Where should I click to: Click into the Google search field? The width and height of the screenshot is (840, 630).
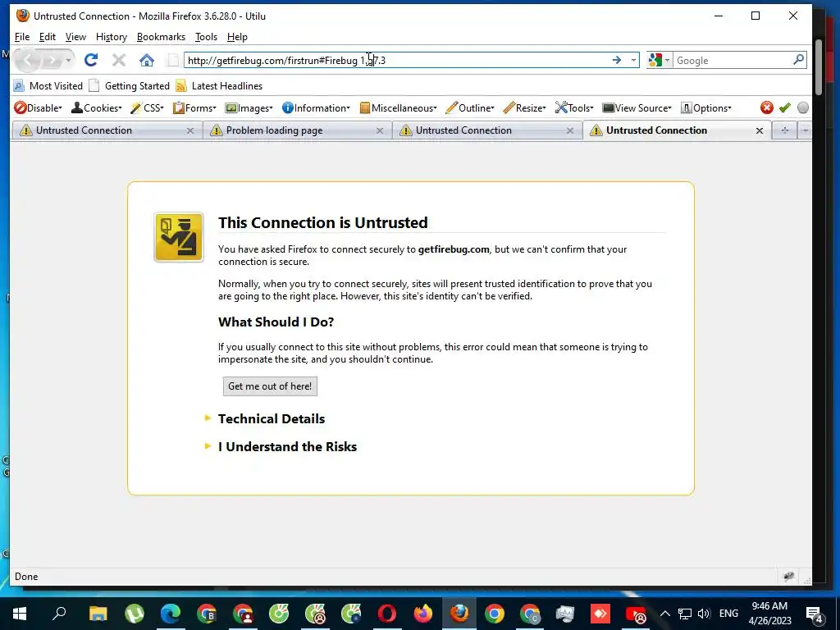point(732,60)
